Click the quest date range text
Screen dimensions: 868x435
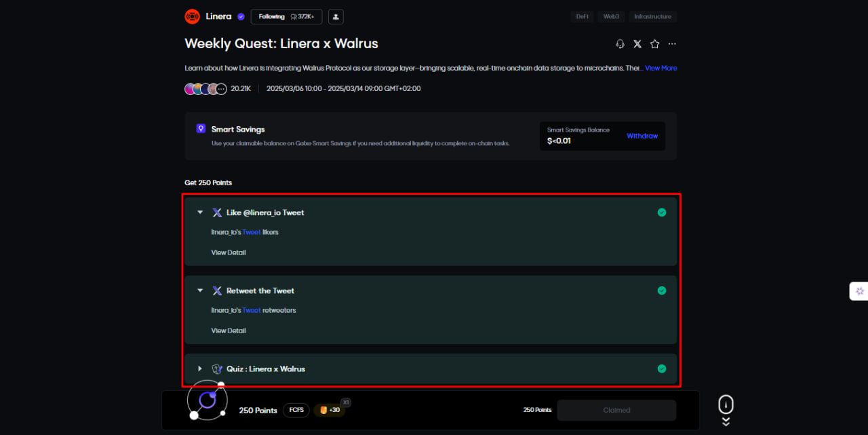click(x=343, y=88)
